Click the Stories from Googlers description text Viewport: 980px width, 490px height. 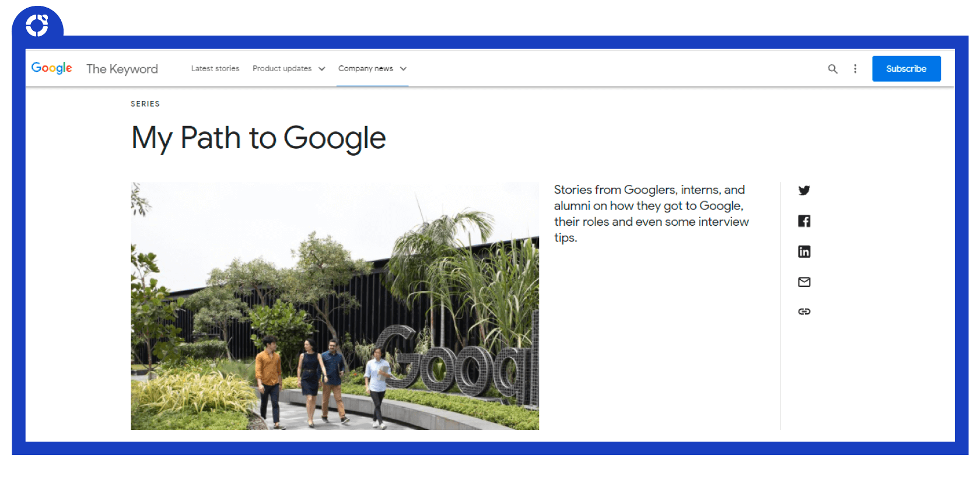[x=651, y=213]
